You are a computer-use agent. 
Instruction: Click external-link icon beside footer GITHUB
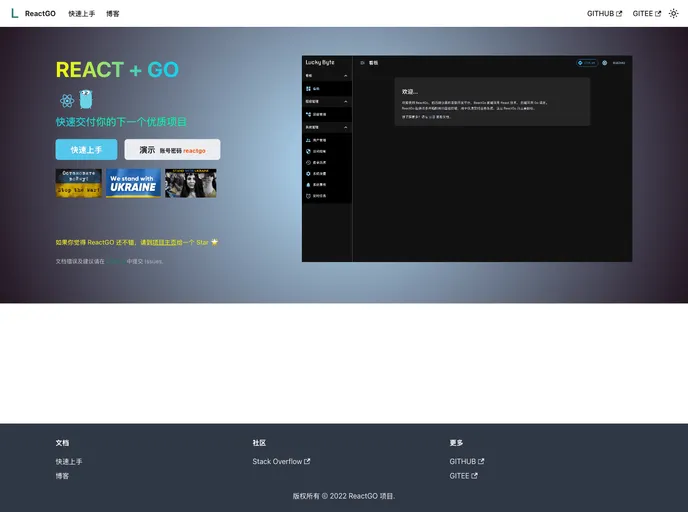click(x=481, y=461)
